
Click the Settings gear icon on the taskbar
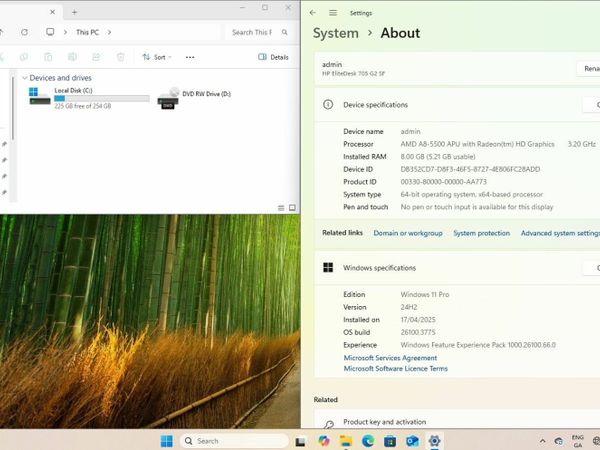(x=434, y=441)
